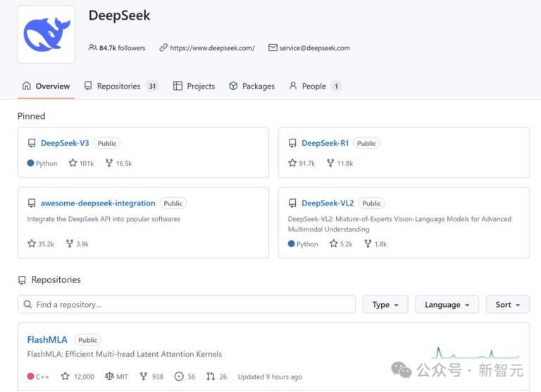Image resolution: width=541 pixels, height=392 pixels.
Task: Click service@deepseek.com email link
Action: click(x=314, y=48)
